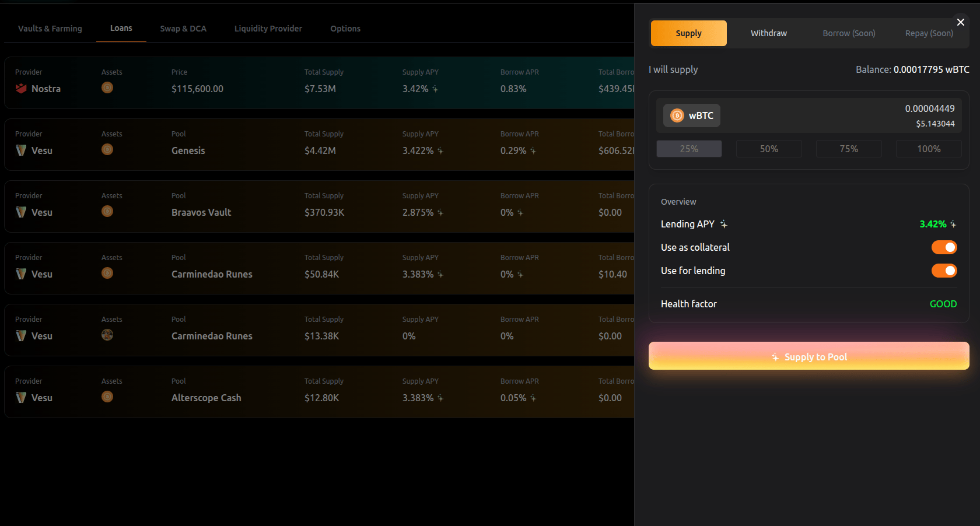Click the $5.143044 dollar value
This screenshot has width=980, height=526.
click(935, 124)
